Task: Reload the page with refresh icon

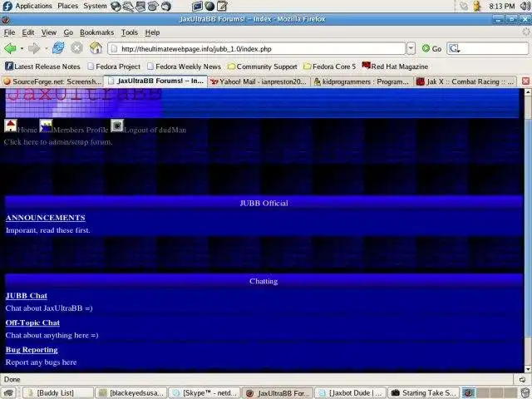Action: tap(58, 48)
